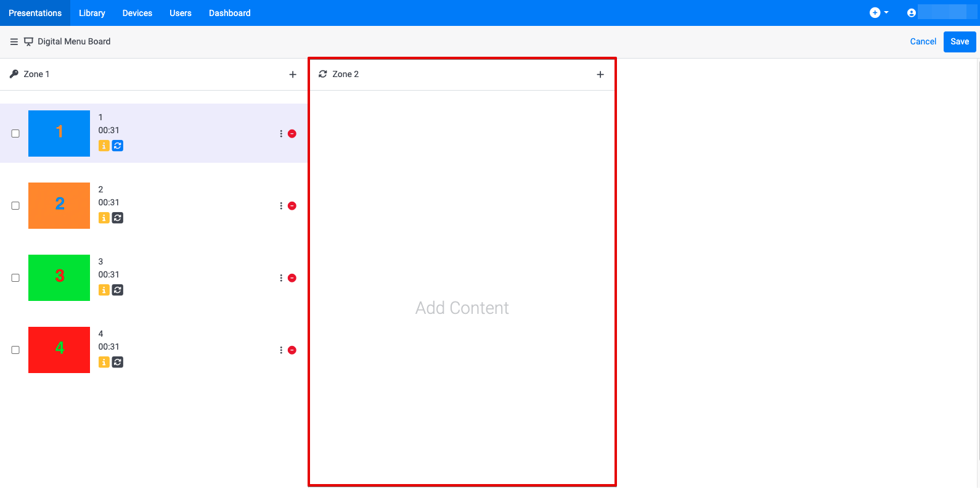Open the Presentations tab
Viewport: 980px width, 489px height.
(35, 13)
